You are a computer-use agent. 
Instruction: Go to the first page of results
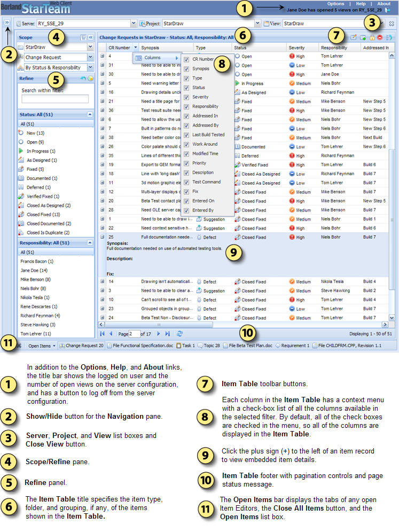tap(102, 334)
